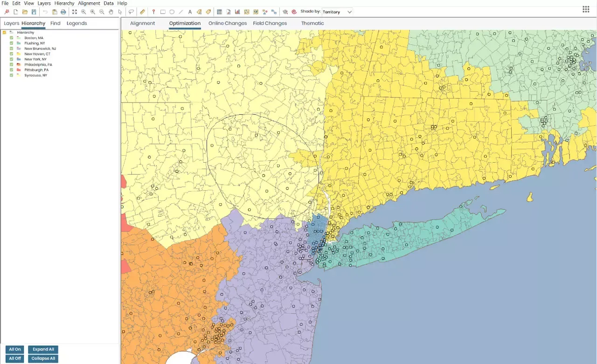Disable the Syracuse, NY territory checkbox
This screenshot has width=597, height=364.
point(11,76)
